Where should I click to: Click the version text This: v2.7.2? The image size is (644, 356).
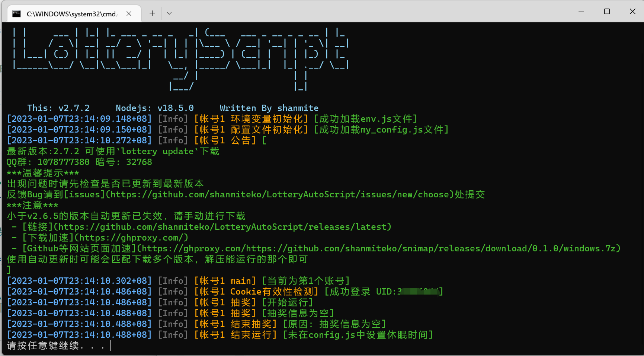click(58, 108)
